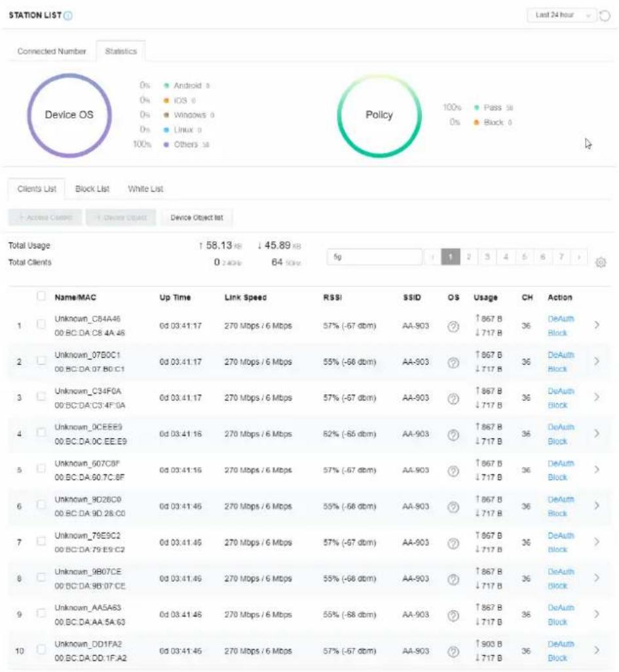Check the box for Unknown_07B0C1
619x672 pixels.
click(41, 360)
